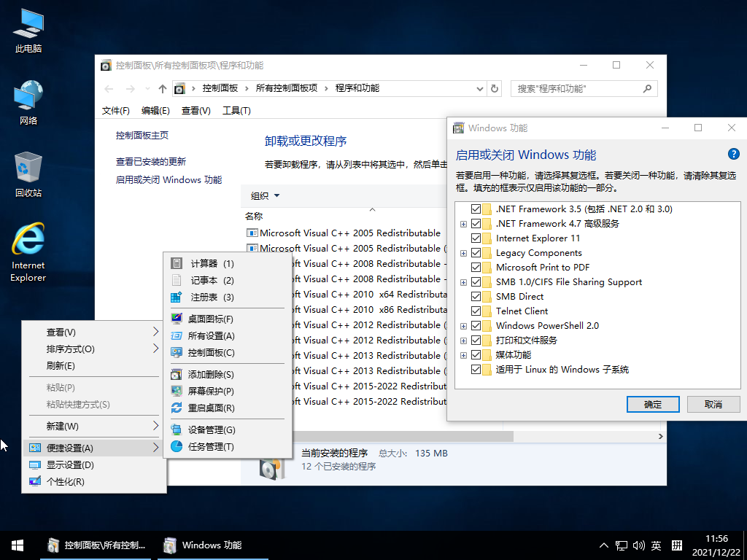Click the 添加删除(S) icon
Screen dimensions: 747x560
pyautogui.click(x=177, y=374)
